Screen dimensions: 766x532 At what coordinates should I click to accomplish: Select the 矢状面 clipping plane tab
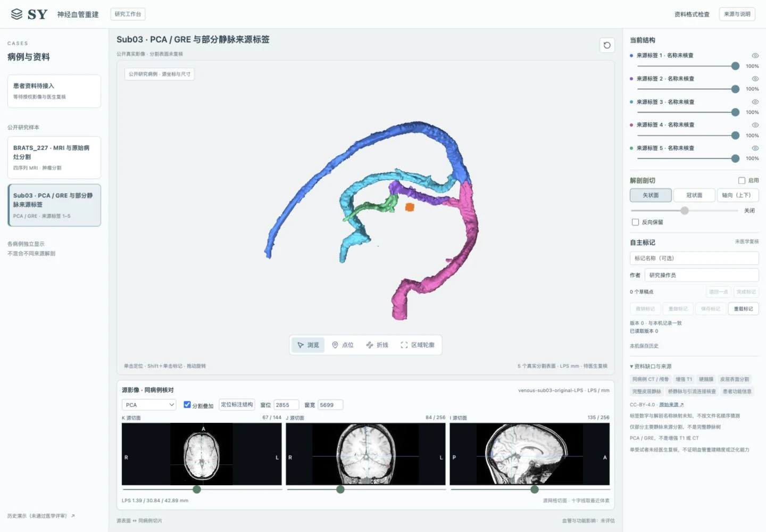(651, 195)
